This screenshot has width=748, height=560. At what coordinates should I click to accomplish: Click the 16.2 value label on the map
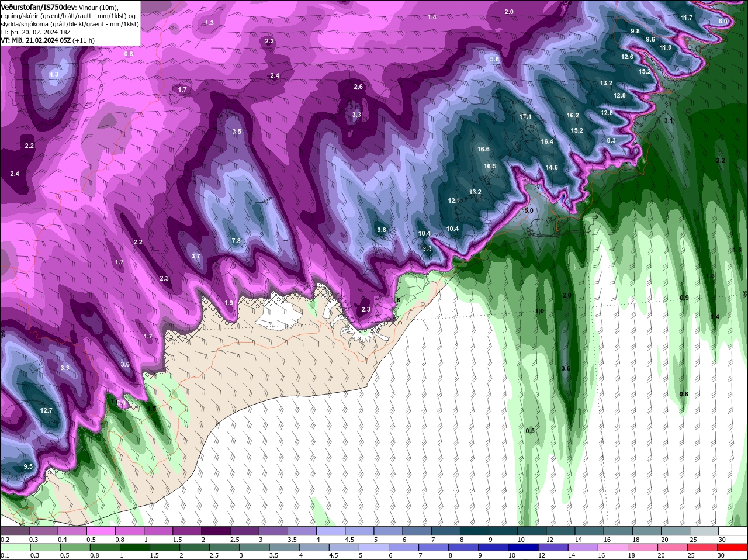[x=573, y=116]
